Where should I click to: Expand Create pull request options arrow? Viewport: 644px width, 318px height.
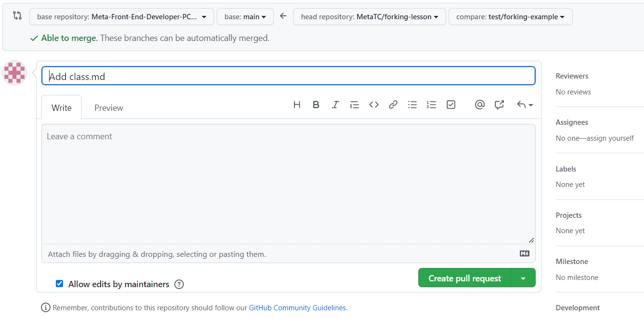(x=523, y=278)
